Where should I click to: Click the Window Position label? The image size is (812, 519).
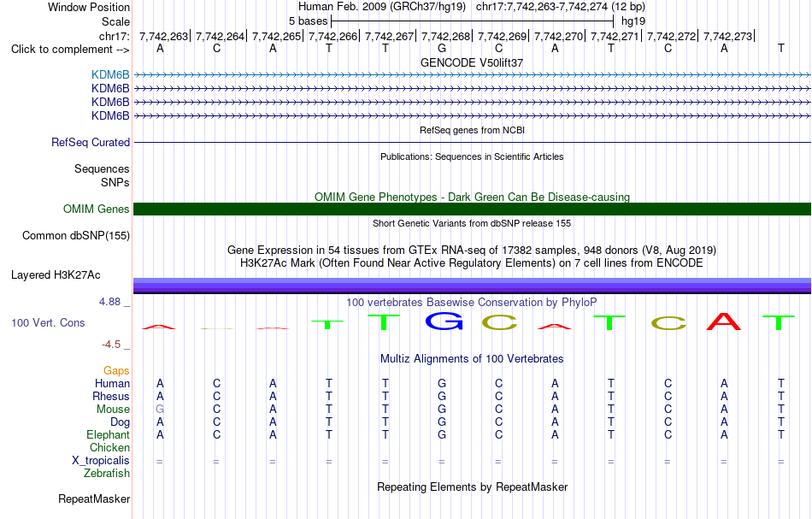coord(89,7)
